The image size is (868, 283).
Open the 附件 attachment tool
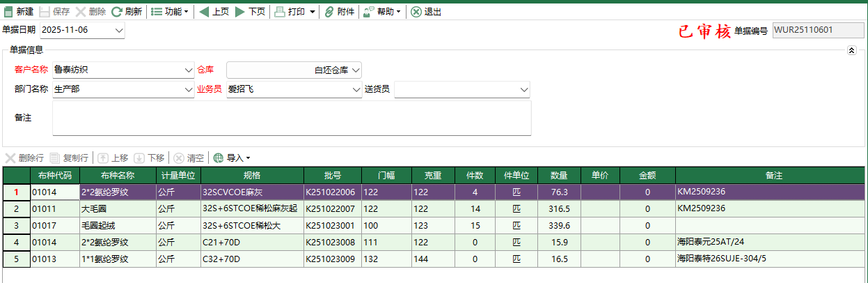[340, 12]
